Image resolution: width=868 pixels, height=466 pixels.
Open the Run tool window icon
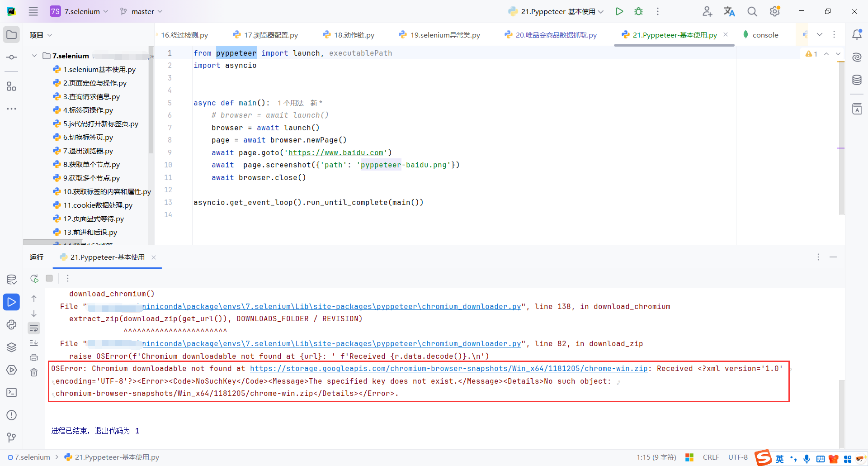(x=12, y=302)
